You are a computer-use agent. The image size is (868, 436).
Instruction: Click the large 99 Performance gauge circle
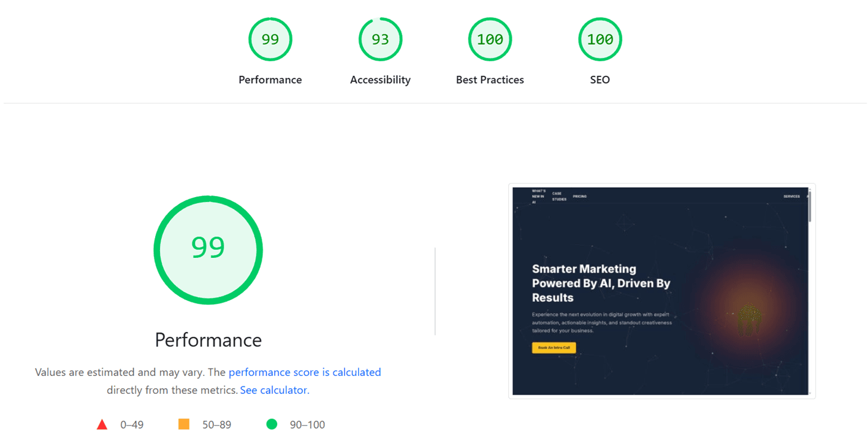[x=208, y=250]
